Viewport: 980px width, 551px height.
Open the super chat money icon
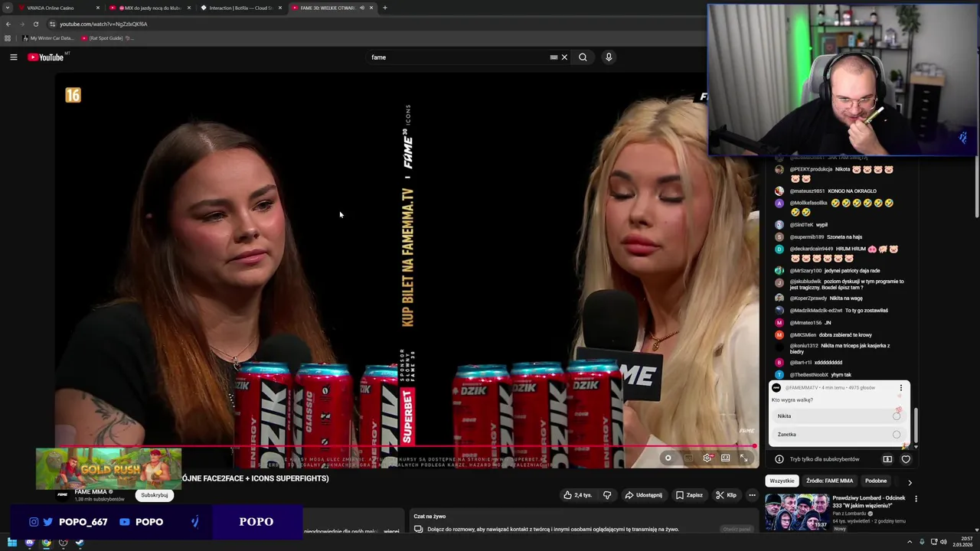[887, 459]
